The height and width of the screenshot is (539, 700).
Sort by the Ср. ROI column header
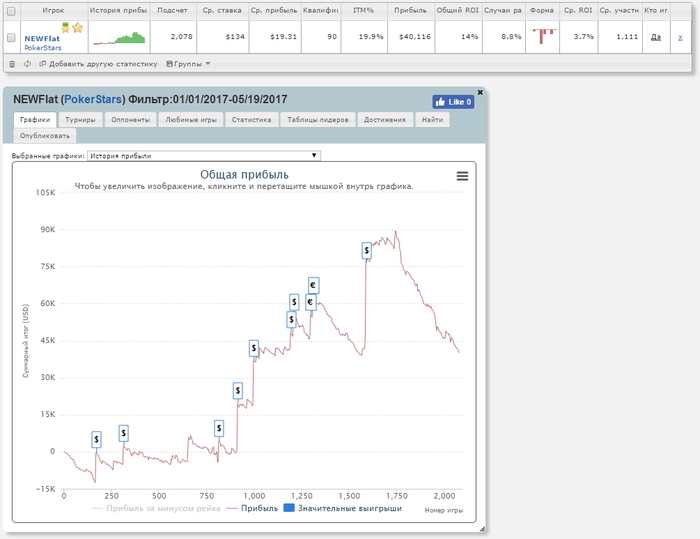[x=578, y=10]
